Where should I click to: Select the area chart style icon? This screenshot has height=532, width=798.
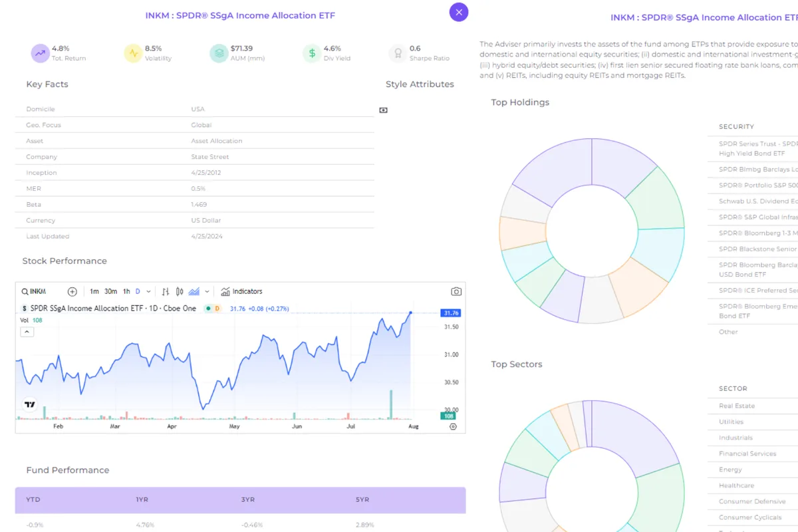point(194,291)
